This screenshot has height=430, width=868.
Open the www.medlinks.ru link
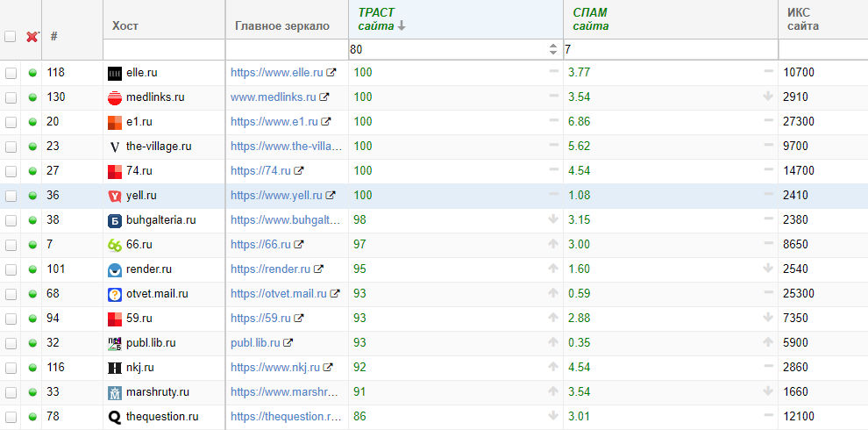[274, 97]
